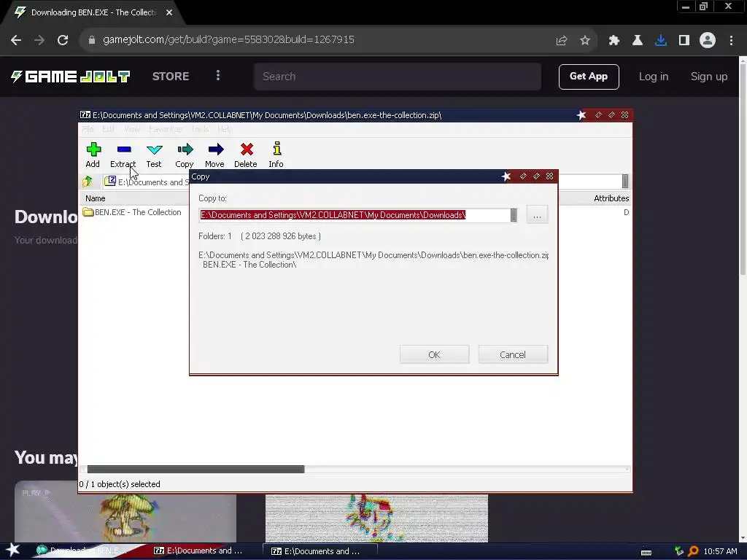Image resolution: width=747 pixels, height=560 pixels.
Task: Click the keyboard icon in system tray
Action: tap(646, 552)
